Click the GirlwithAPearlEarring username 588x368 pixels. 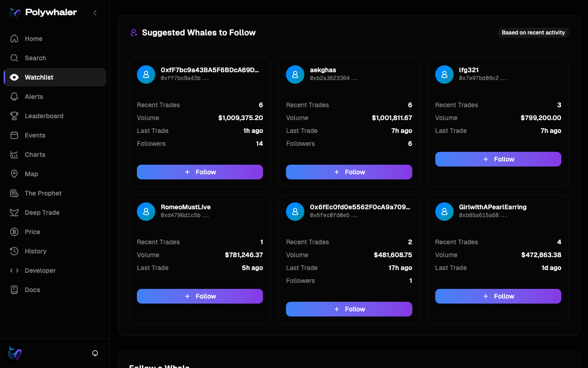point(492,207)
